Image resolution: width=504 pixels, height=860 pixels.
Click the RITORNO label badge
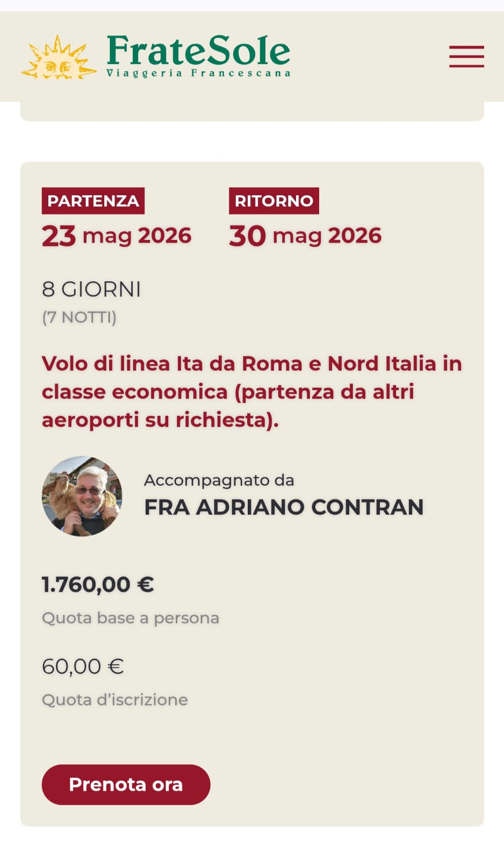coord(273,201)
